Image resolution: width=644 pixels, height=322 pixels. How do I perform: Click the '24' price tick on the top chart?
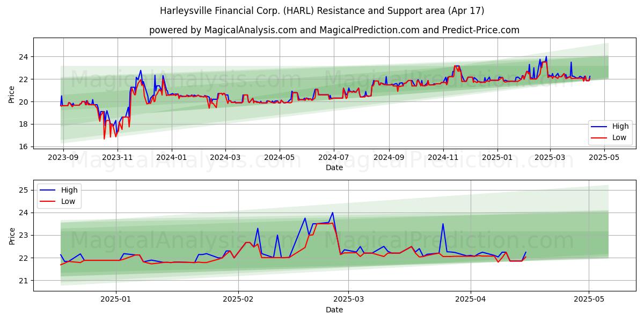point(25,57)
